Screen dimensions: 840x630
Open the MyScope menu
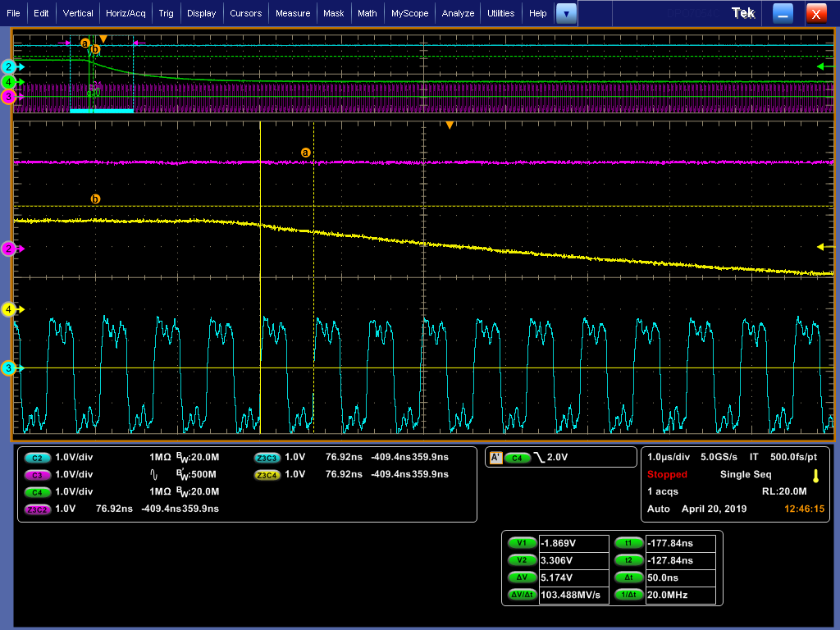click(x=409, y=13)
